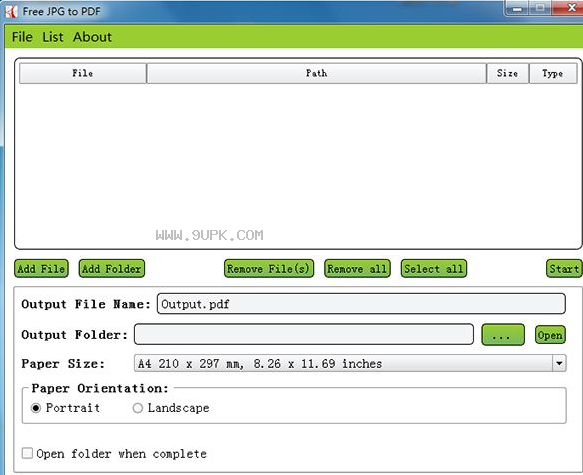Expand the Paper Size dropdown arrow
The image size is (583, 475).
(559, 363)
